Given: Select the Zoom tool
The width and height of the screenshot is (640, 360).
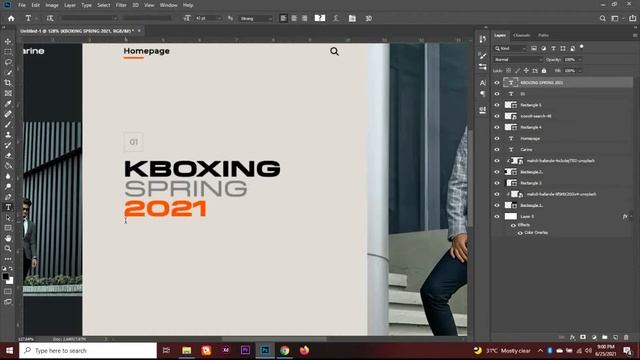Looking at the screenshot, I should [x=8, y=249].
